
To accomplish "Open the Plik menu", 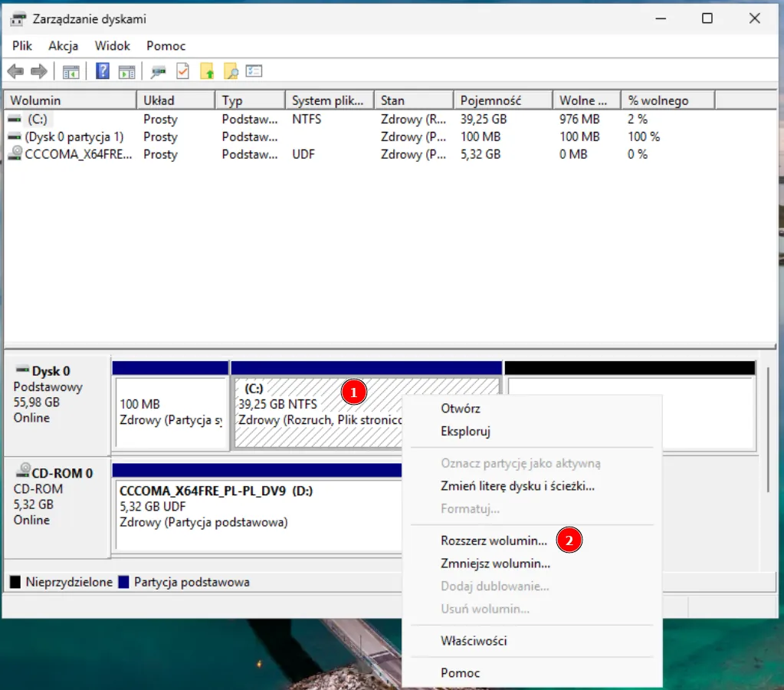I will [22, 46].
